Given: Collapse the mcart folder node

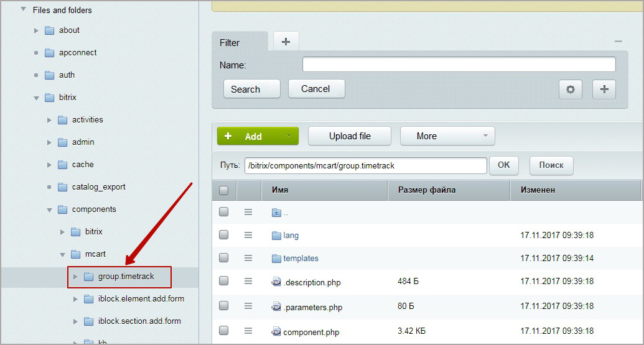Looking at the screenshot, I should tap(62, 255).
